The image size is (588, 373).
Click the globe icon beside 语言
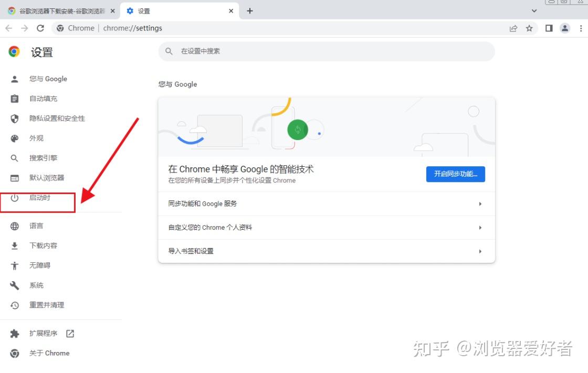point(15,226)
